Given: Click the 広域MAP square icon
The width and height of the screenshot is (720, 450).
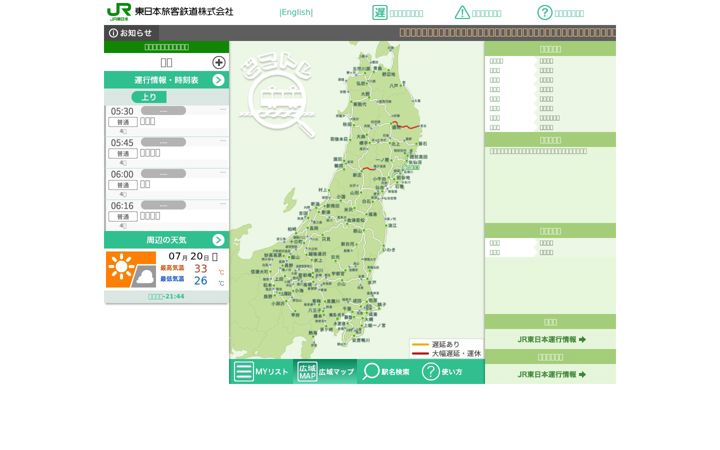Looking at the screenshot, I should (x=307, y=371).
